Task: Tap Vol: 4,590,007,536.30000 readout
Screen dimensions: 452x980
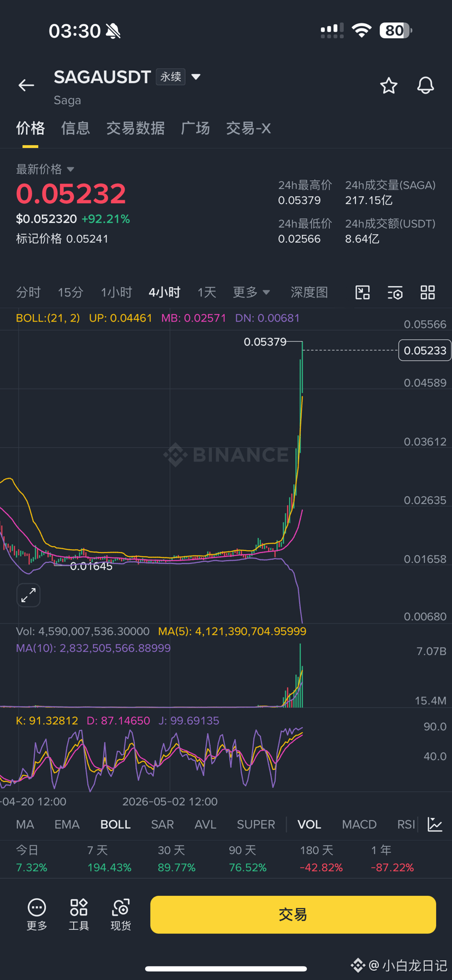Action: (82, 631)
